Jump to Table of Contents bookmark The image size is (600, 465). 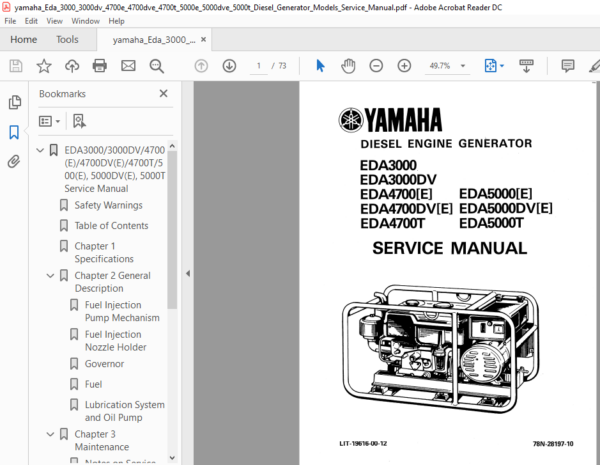coord(111,226)
